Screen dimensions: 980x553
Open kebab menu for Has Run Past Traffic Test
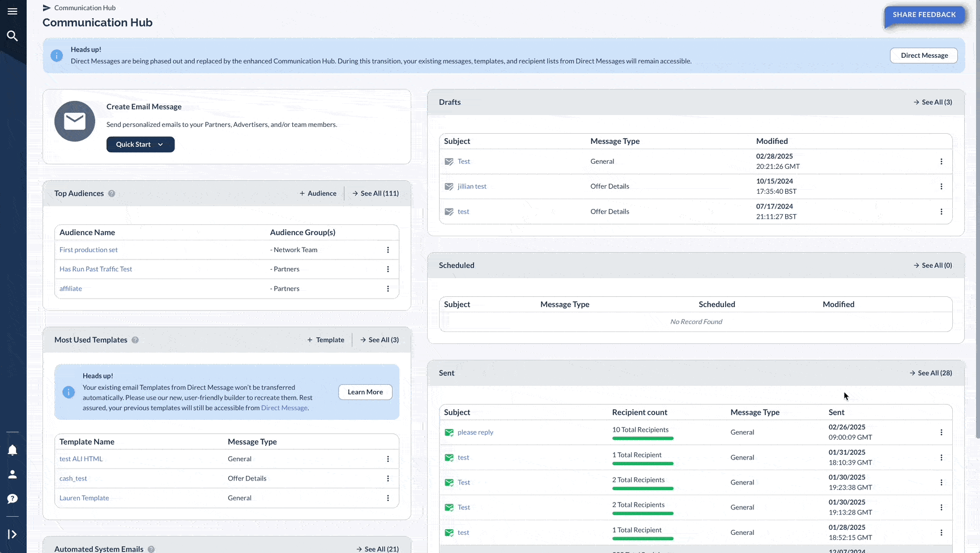[x=388, y=269]
